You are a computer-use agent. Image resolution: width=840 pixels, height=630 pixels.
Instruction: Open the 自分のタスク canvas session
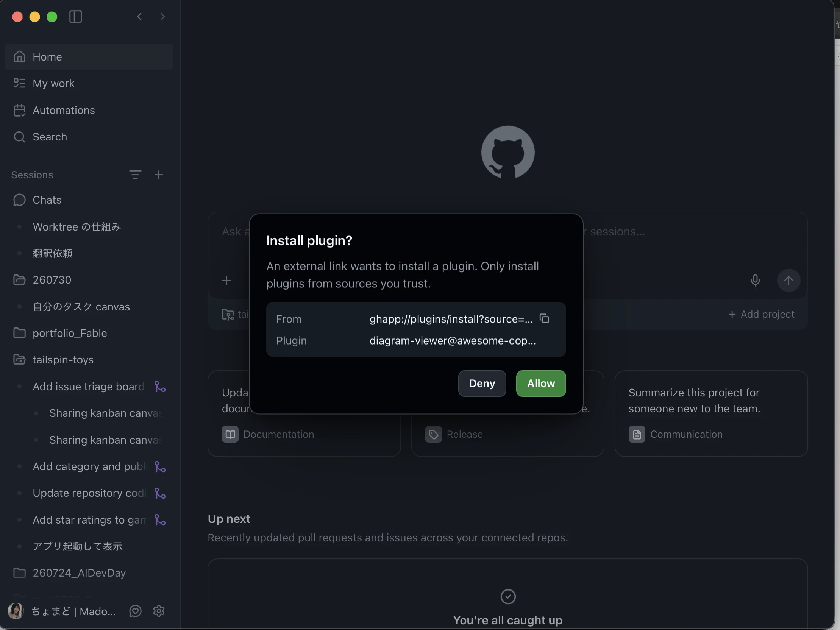pyautogui.click(x=89, y=306)
